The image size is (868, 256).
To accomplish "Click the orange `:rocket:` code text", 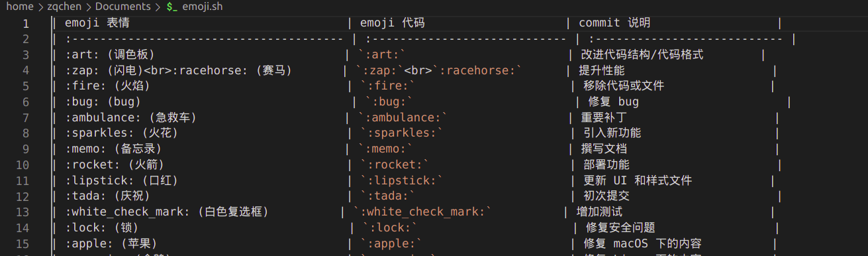I will 395,164.
